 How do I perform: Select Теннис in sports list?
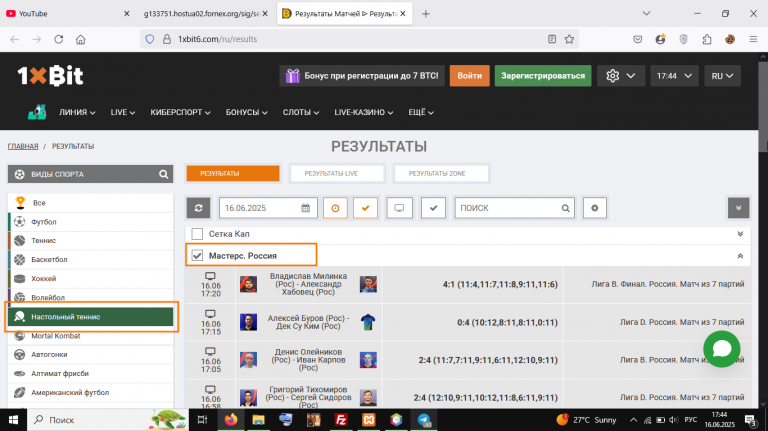(x=91, y=240)
